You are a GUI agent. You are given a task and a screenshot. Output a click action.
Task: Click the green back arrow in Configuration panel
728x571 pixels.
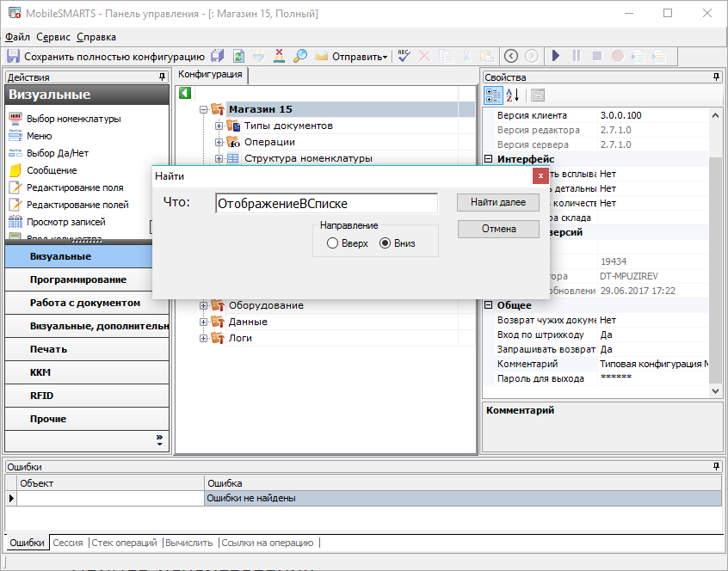coord(185,93)
